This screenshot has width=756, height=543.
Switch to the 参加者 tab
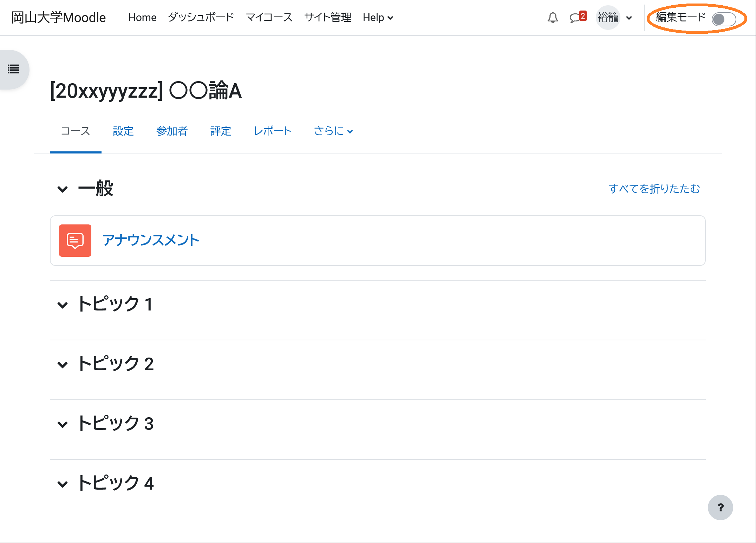[172, 131]
